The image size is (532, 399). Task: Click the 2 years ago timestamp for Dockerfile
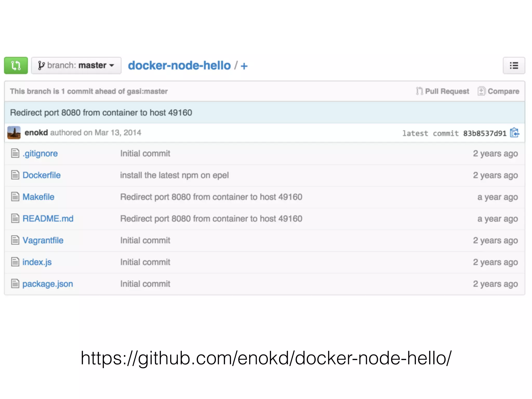(x=495, y=175)
